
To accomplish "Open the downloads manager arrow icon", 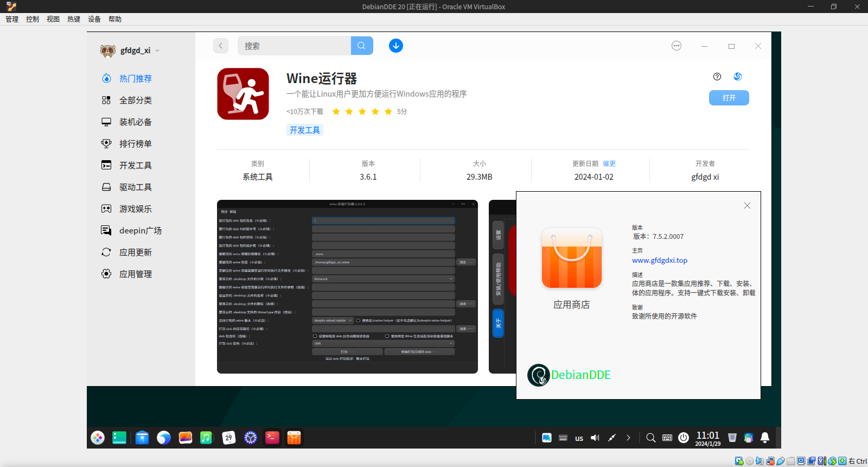I will tap(396, 46).
